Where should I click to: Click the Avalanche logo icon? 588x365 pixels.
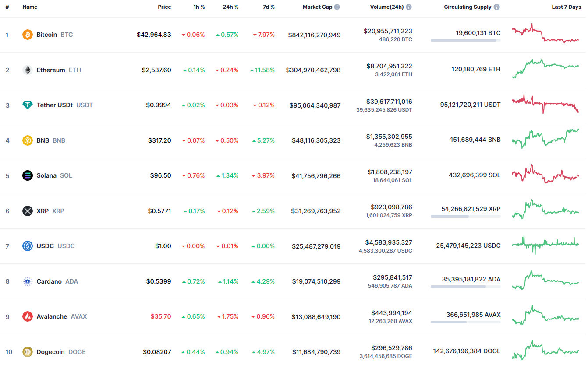point(28,316)
